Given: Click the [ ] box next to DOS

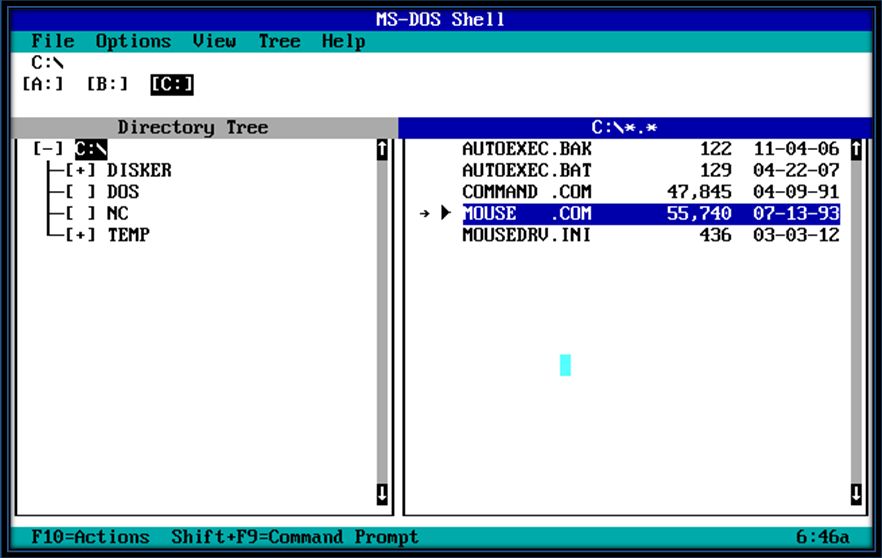Looking at the screenshot, I should [80, 192].
